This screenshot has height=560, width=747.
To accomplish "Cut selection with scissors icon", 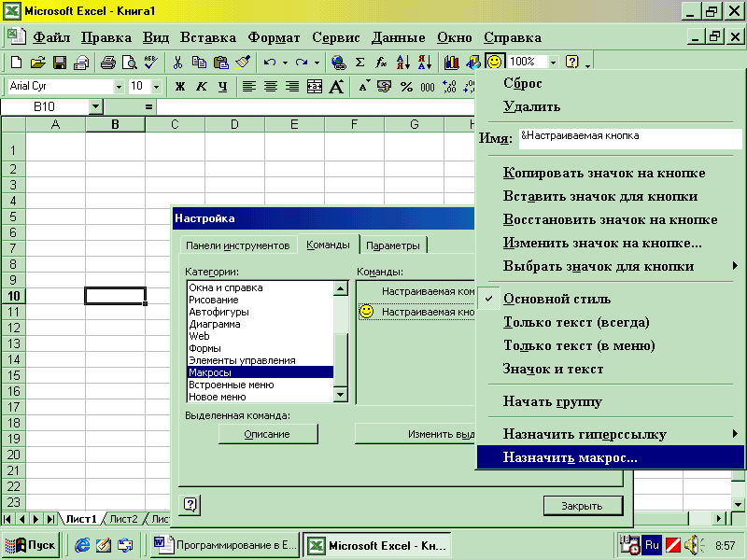I will click(177, 62).
